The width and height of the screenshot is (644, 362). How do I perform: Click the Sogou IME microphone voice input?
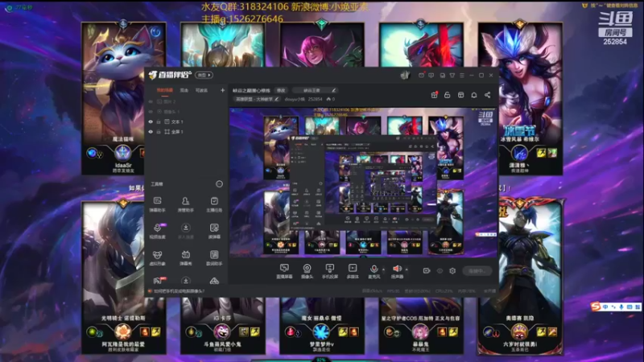[x=621, y=306]
